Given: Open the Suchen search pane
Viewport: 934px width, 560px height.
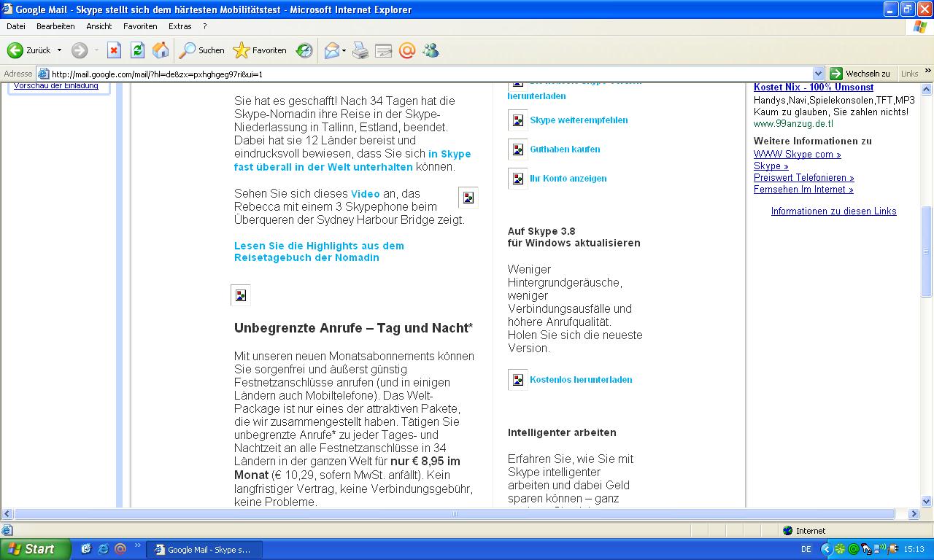Looking at the screenshot, I should [202, 50].
